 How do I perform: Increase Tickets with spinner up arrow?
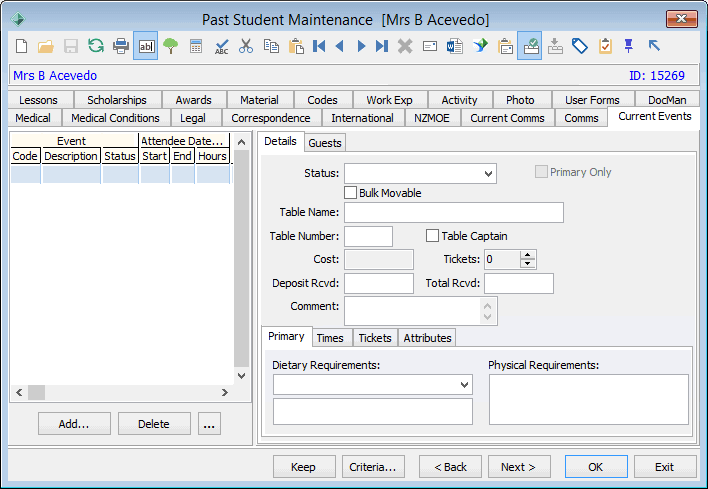click(x=527, y=255)
